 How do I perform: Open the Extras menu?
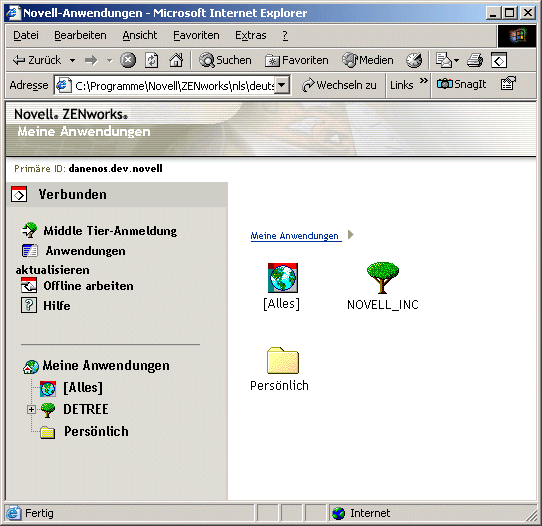[251, 35]
